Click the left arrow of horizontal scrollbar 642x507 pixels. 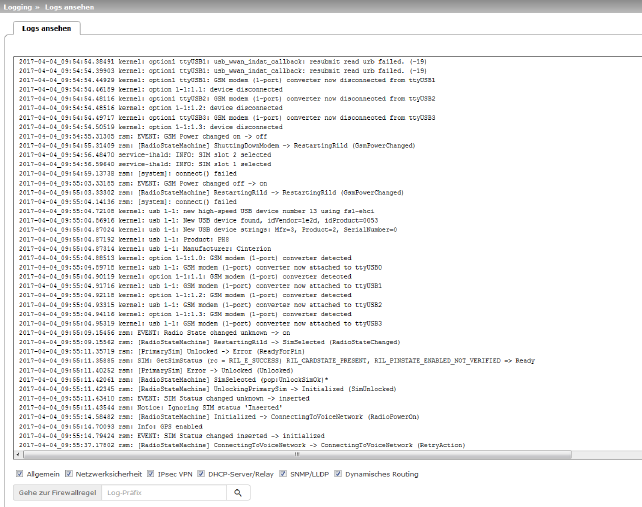click(18, 454)
